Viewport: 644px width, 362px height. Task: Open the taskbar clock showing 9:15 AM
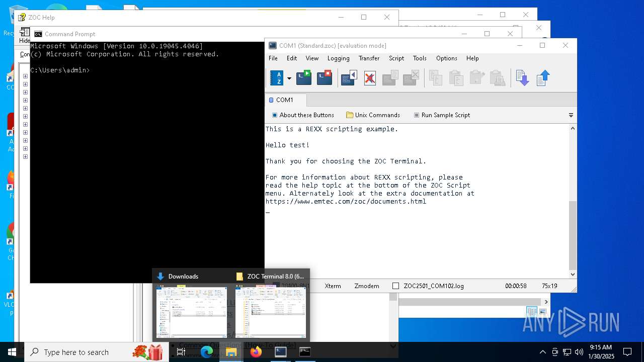click(x=601, y=352)
